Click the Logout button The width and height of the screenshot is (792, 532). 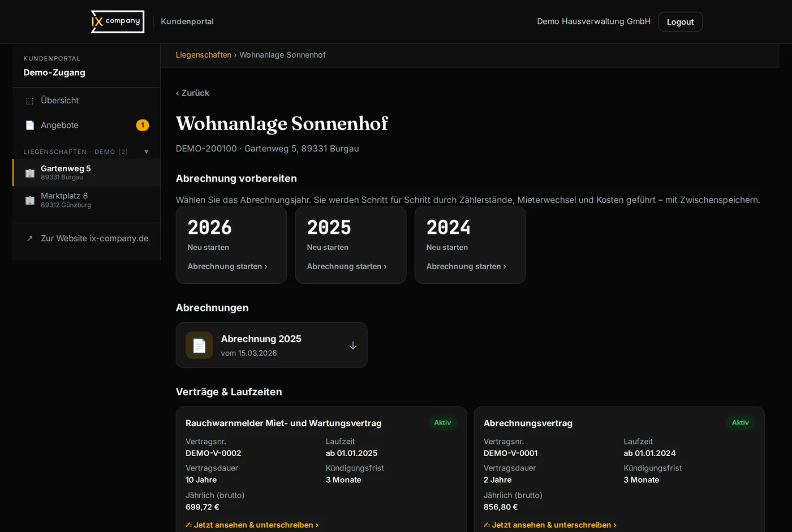[x=681, y=21]
